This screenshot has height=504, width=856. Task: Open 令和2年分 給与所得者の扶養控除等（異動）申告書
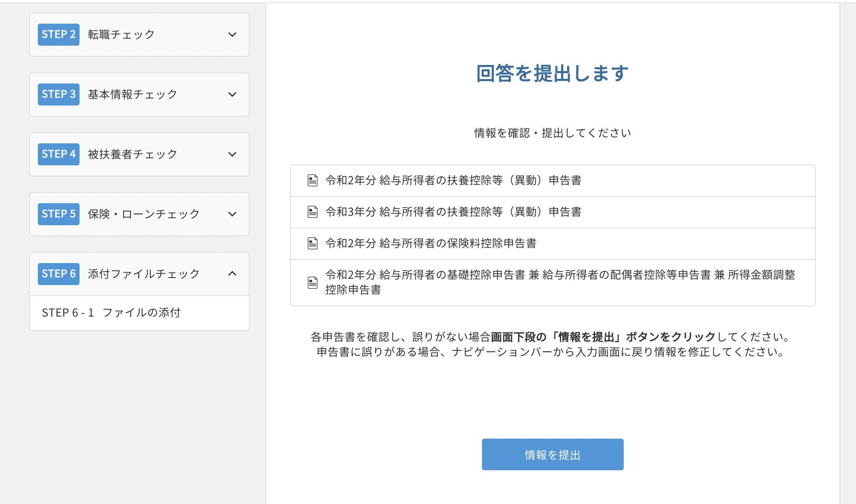click(x=453, y=180)
